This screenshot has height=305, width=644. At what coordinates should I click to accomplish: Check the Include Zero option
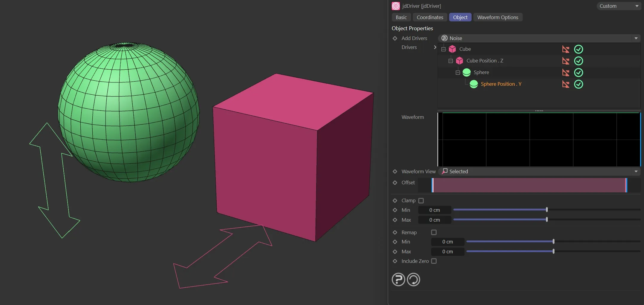(x=434, y=261)
